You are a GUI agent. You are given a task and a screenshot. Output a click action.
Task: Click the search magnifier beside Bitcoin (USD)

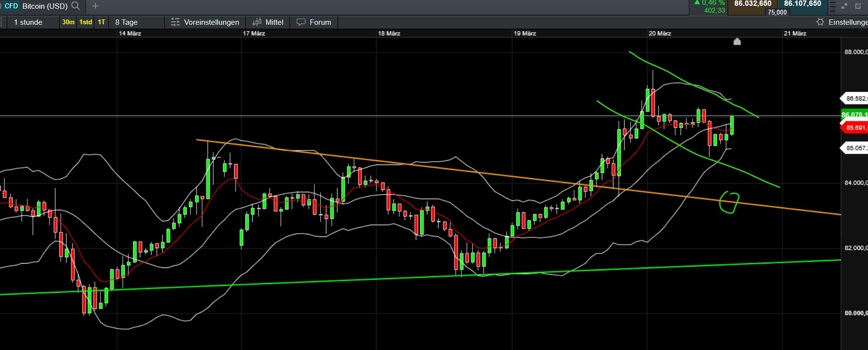[x=75, y=6]
